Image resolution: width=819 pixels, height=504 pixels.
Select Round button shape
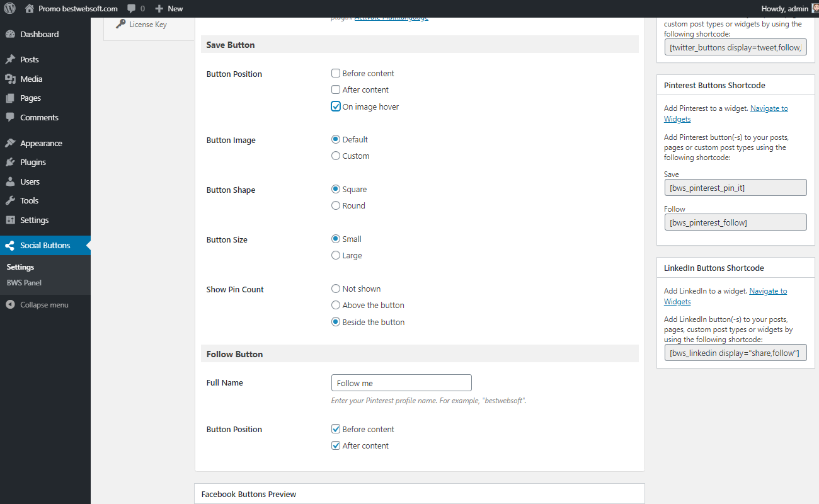click(336, 205)
